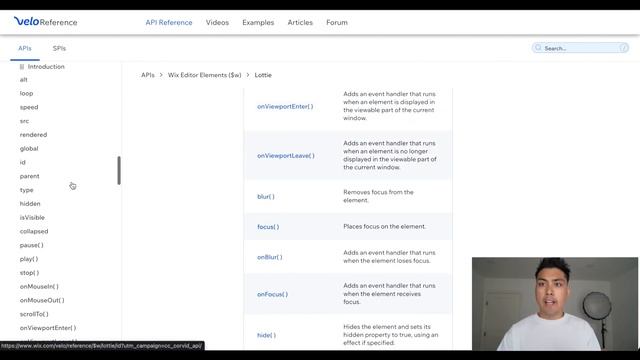Screen dimensions: 640x360
Task: Select collapsed in the sidebar
Action: (34, 231)
